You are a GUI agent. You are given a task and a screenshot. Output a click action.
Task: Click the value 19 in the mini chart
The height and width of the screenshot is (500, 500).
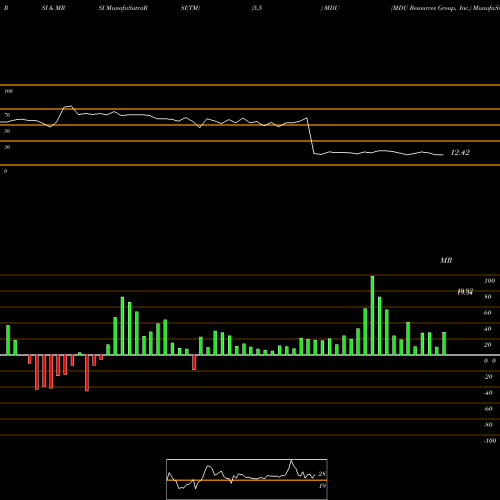point(322,486)
